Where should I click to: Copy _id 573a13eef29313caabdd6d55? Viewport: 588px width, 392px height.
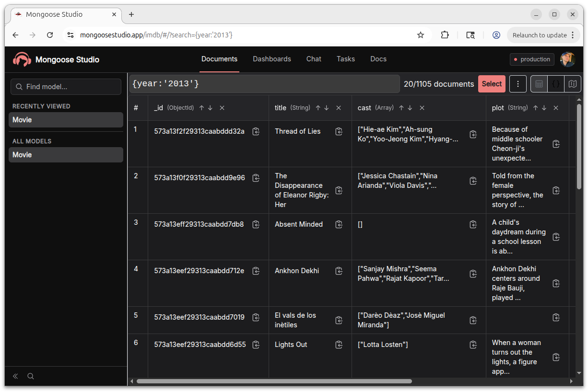pos(256,345)
